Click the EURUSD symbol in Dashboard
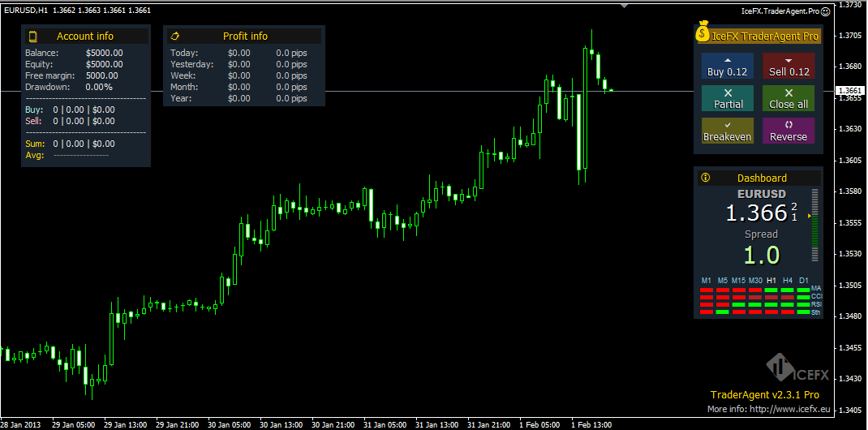This screenshot has width=868, height=430. pyautogui.click(x=762, y=194)
